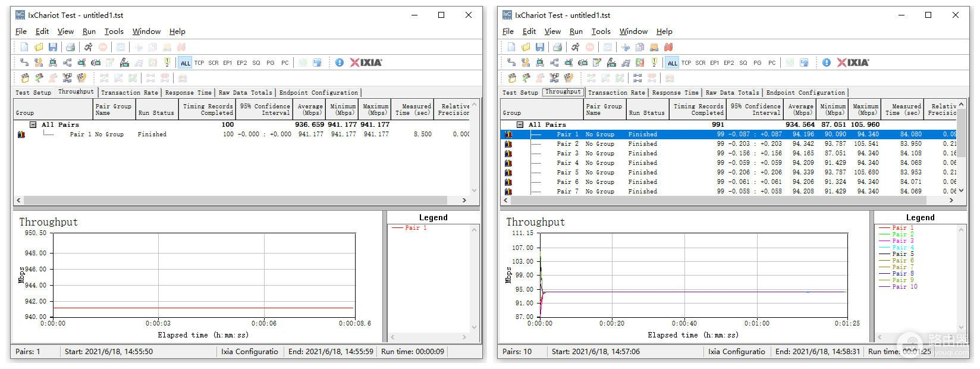Click the blue info icon in left window

pos(340,62)
